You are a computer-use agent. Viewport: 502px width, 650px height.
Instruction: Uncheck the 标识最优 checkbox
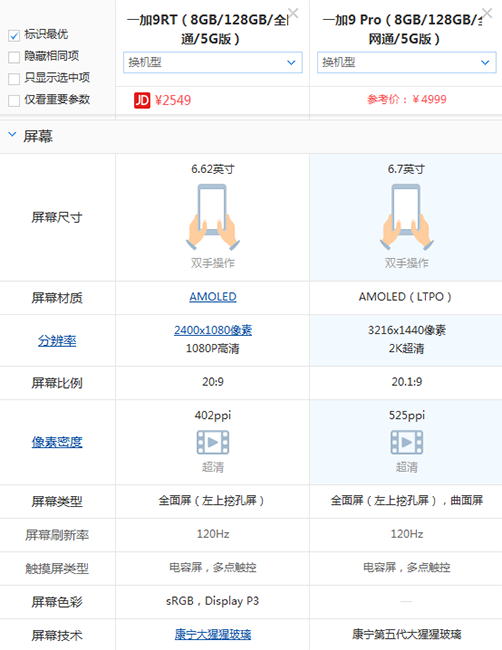[14, 36]
